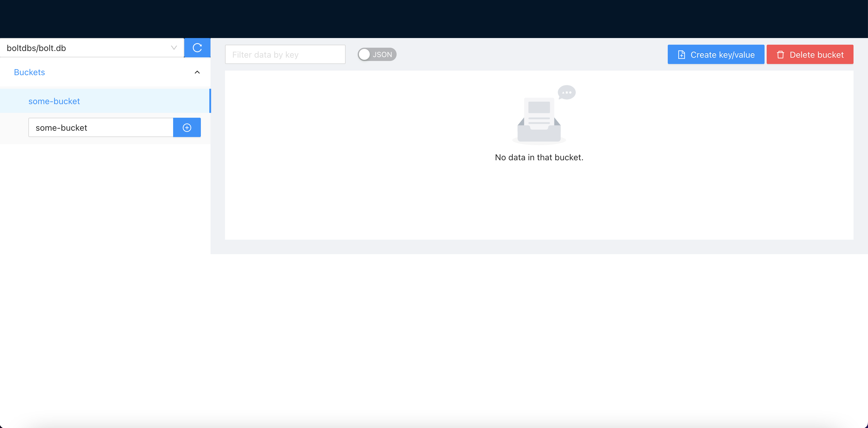The height and width of the screenshot is (428, 868).
Task: Open the boltdbs/bolt.db database selector
Action: (x=87, y=48)
